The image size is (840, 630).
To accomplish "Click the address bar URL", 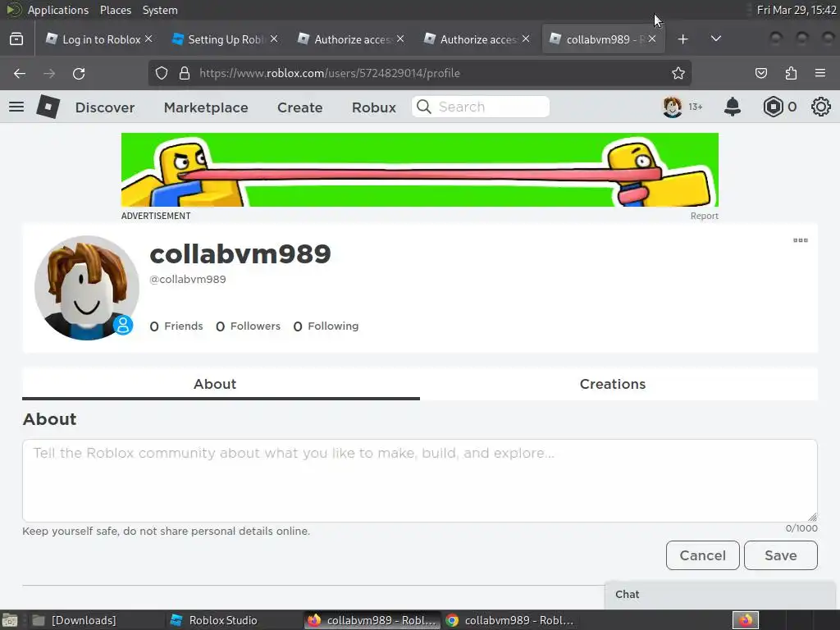I will [x=330, y=73].
